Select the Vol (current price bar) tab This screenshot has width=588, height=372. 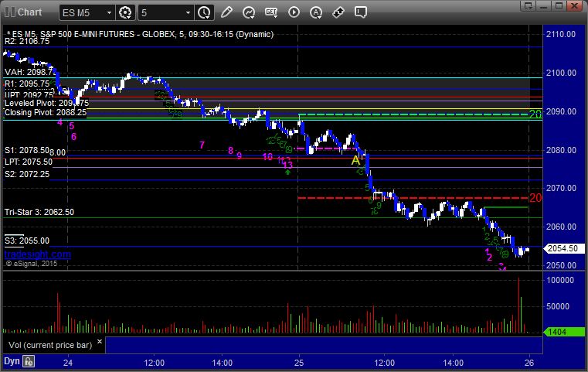[x=50, y=345]
